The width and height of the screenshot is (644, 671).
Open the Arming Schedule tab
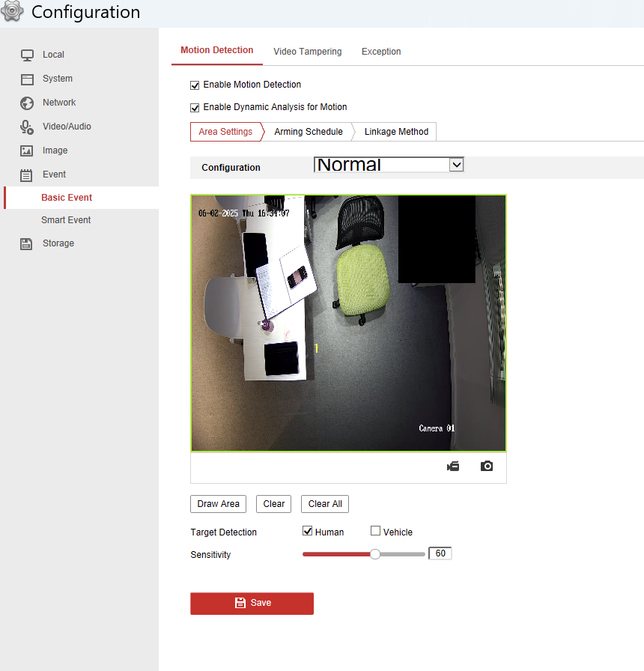pyautogui.click(x=309, y=132)
